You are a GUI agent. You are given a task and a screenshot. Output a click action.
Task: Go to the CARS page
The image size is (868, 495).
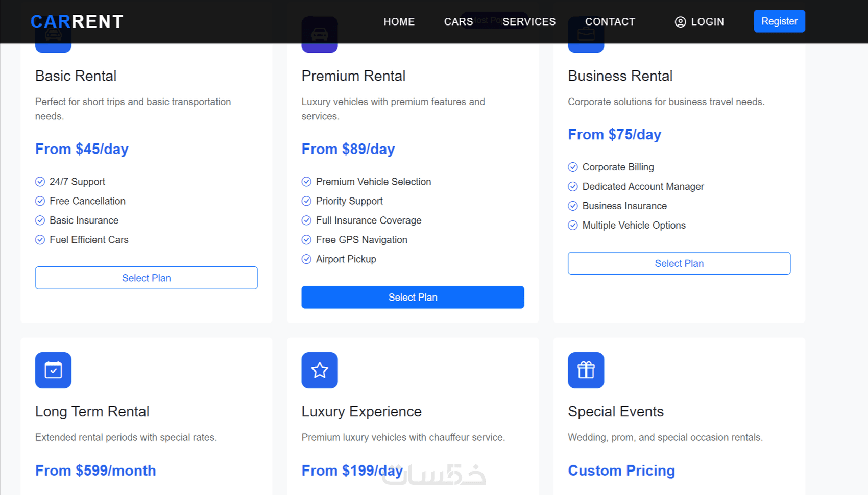point(458,22)
